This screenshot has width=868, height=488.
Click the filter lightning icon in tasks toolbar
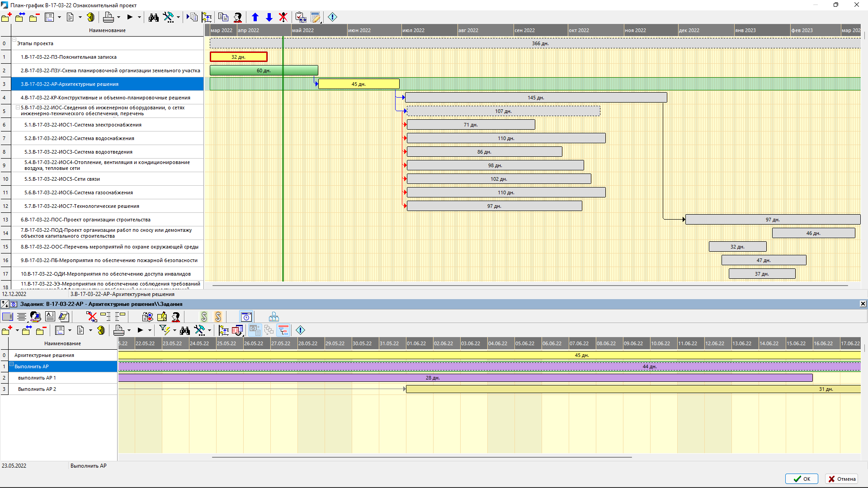tap(164, 330)
